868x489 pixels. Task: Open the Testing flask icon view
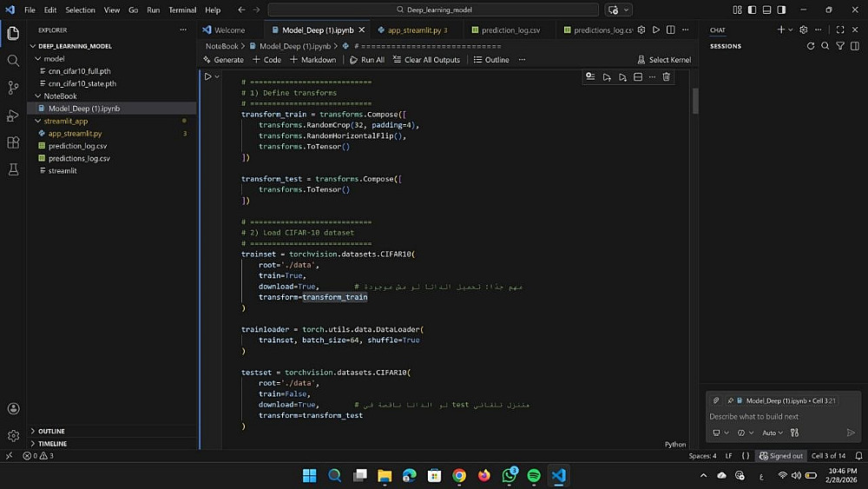tap(13, 169)
